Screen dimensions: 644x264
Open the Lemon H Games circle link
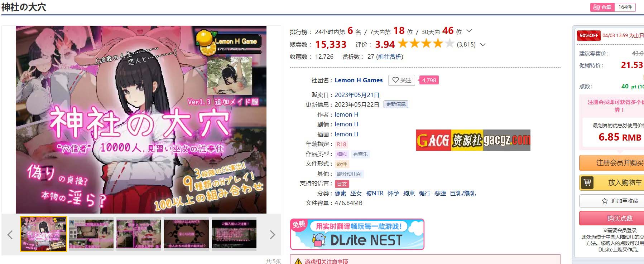click(x=359, y=80)
